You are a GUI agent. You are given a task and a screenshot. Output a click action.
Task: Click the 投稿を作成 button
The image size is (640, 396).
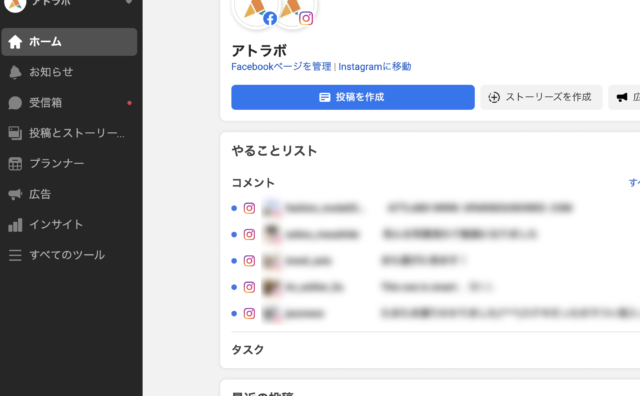353,97
